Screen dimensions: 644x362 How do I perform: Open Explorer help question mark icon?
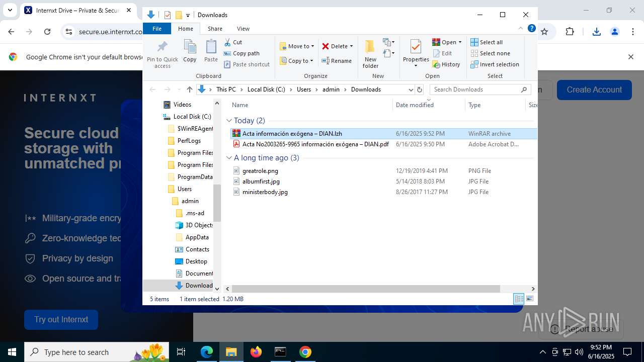531,28
